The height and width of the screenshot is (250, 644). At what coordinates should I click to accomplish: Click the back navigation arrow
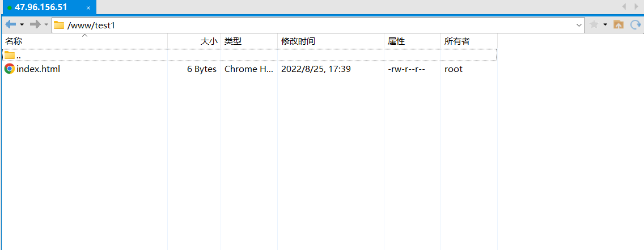pyautogui.click(x=11, y=24)
